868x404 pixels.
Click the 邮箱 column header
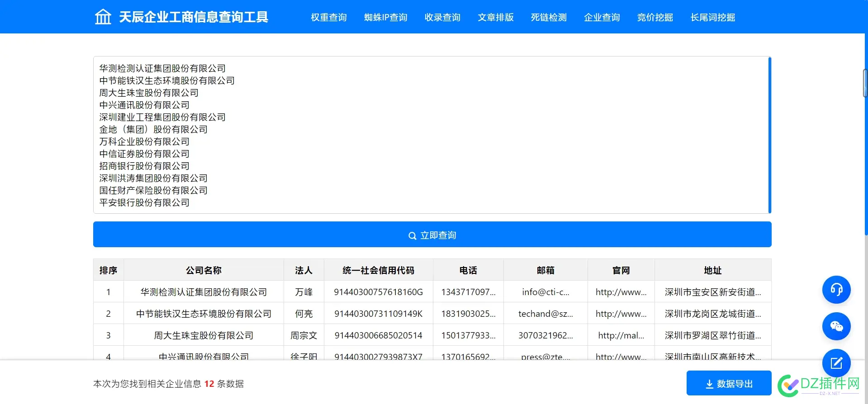point(545,270)
